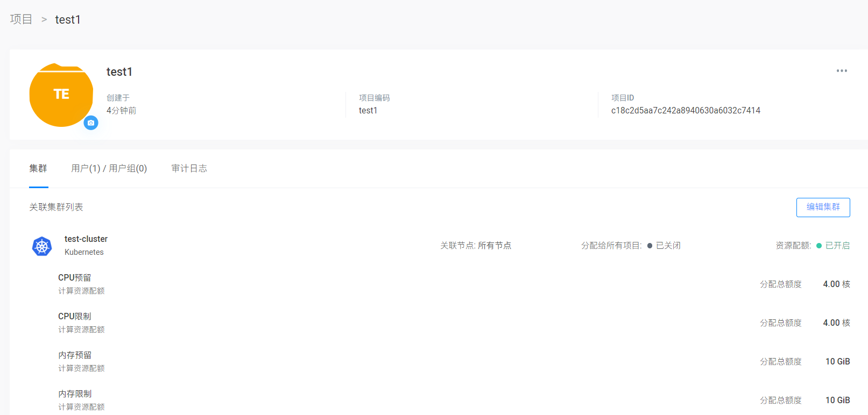
Task: Open the 审计日志 tab
Action: 189,168
